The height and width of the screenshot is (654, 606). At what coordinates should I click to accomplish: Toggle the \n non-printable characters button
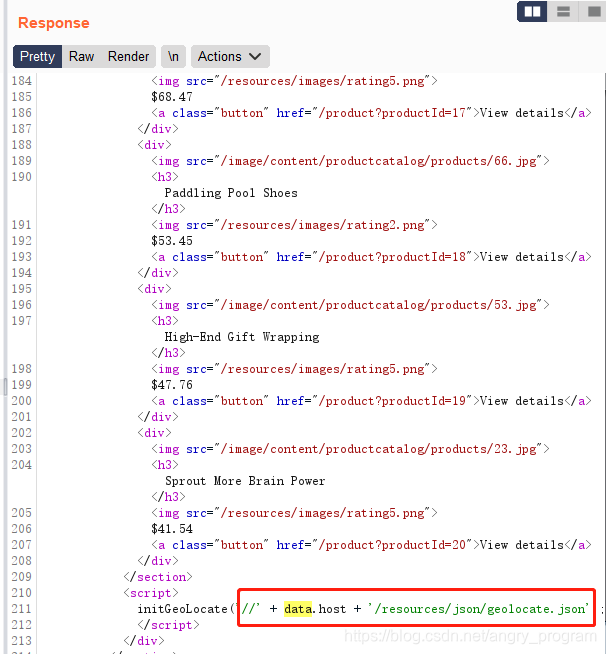pos(174,56)
